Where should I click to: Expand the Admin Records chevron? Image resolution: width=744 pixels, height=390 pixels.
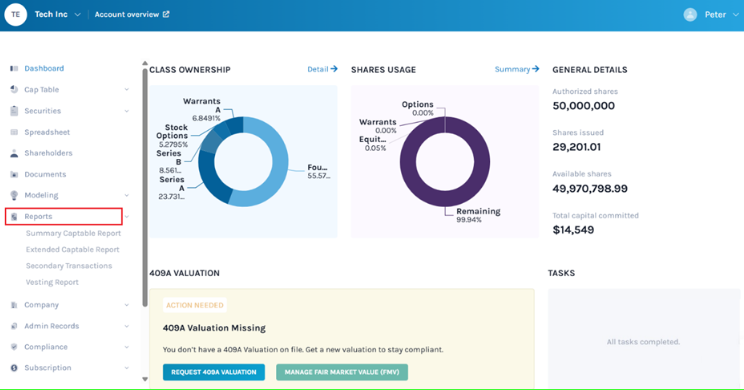click(127, 326)
